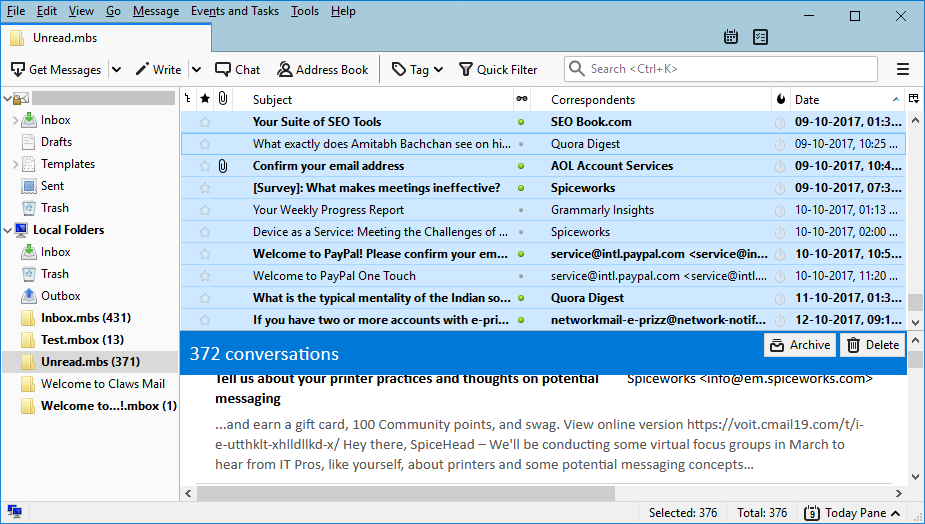Open the Test.mbox (13) folder

coord(82,340)
